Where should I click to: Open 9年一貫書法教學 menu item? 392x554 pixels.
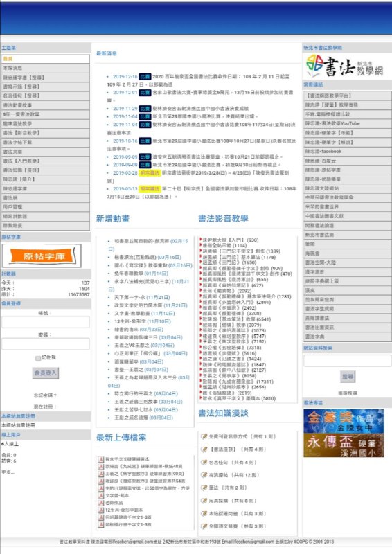[45, 114]
